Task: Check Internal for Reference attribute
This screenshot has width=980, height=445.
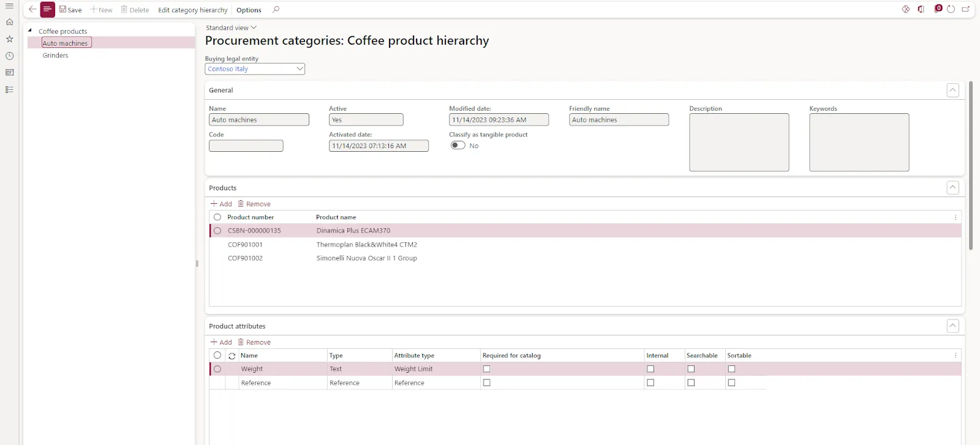Action: [650, 383]
